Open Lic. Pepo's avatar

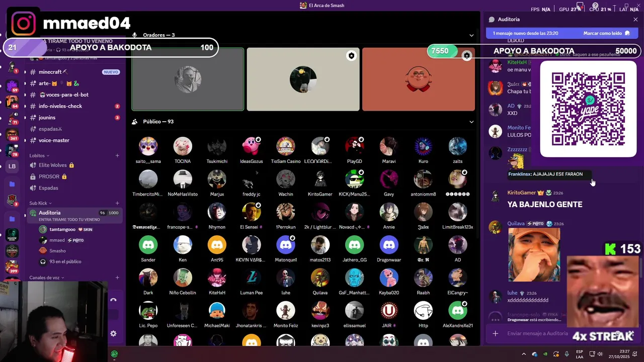point(148,311)
